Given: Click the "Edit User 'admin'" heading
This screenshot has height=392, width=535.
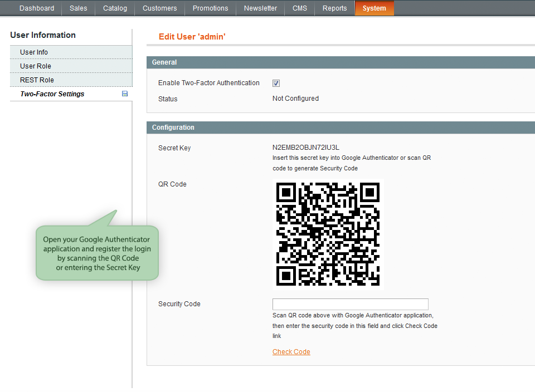Looking at the screenshot, I should tap(192, 37).
